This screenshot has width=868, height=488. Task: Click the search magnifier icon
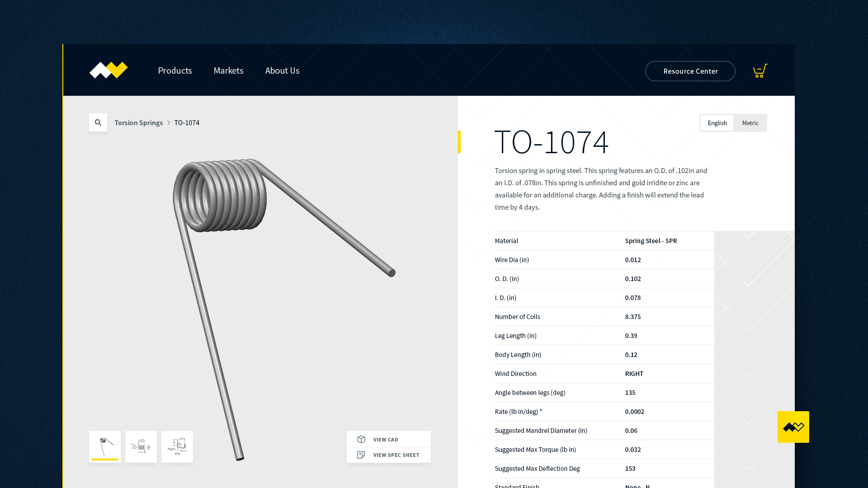click(x=98, y=122)
